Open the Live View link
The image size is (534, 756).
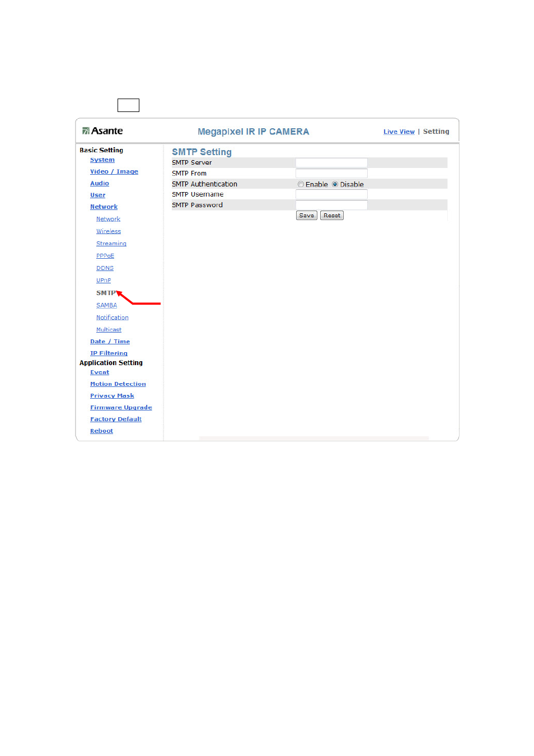click(x=399, y=132)
